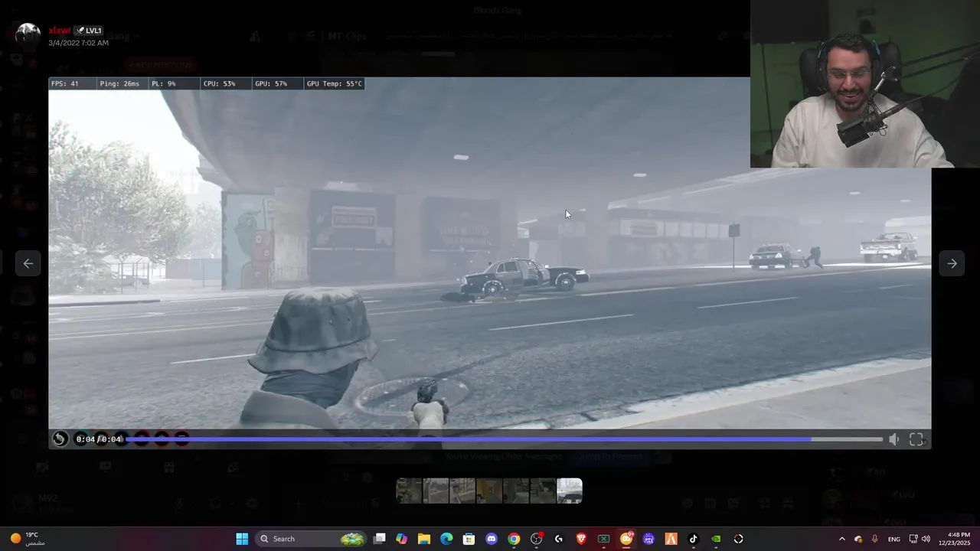Screen dimensions: 980x551
Task: Launch Copilot from the taskbar
Action: click(x=402, y=539)
